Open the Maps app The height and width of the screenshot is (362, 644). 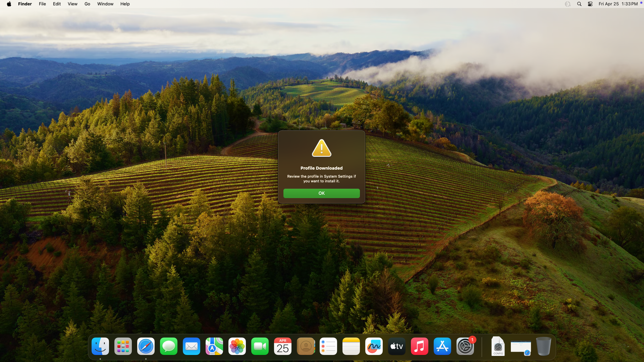214,346
